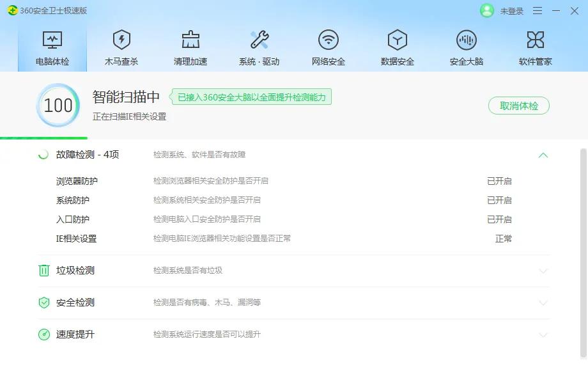
Task: Click the score circle showing 100
Action: click(x=58, y=105)
